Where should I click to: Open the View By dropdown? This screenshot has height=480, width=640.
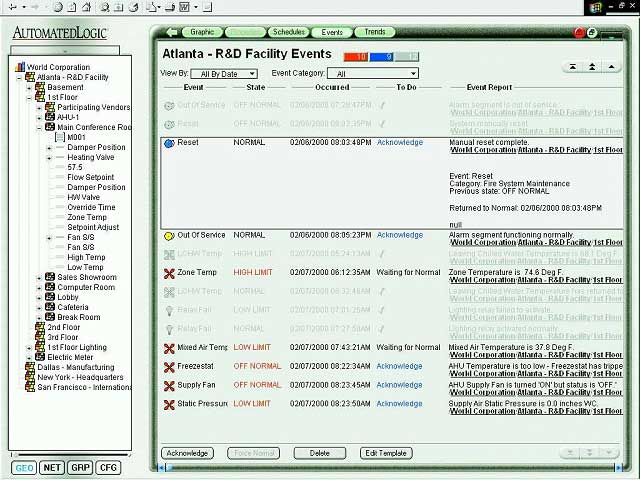point(224,74)
